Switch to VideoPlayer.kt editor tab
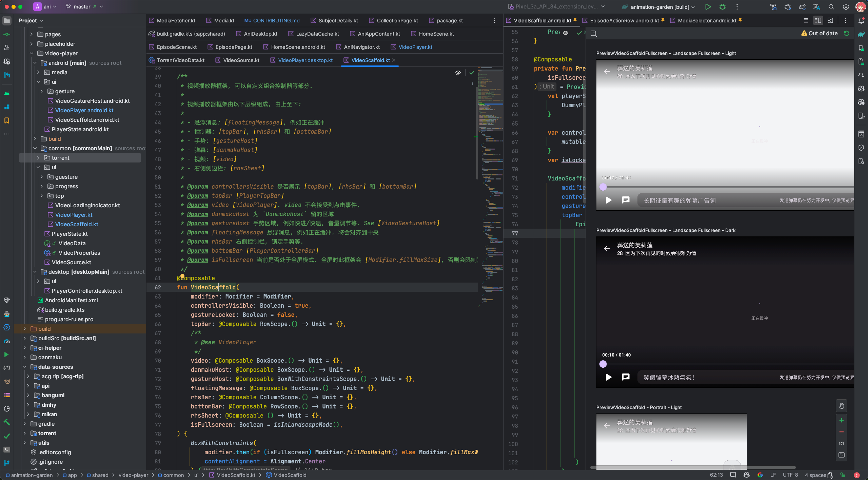This screenshot has height=480, width=868. pos(412,47)
